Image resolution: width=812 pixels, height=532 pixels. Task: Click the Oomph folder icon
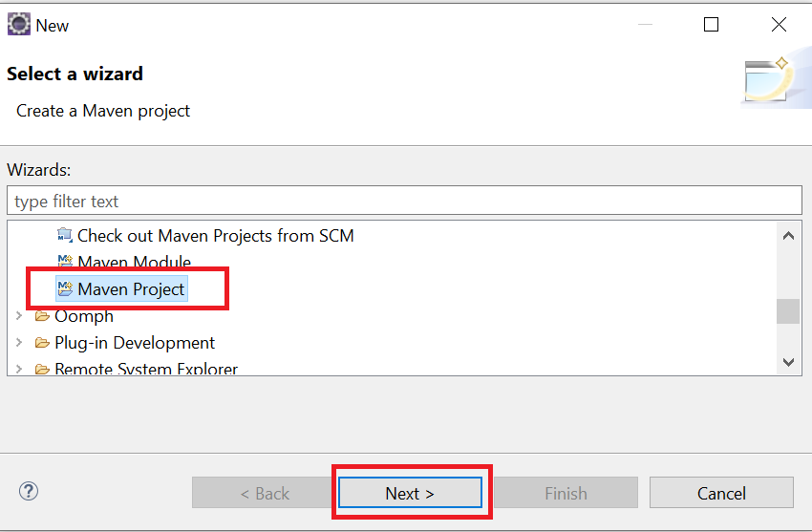pos(42,316)
